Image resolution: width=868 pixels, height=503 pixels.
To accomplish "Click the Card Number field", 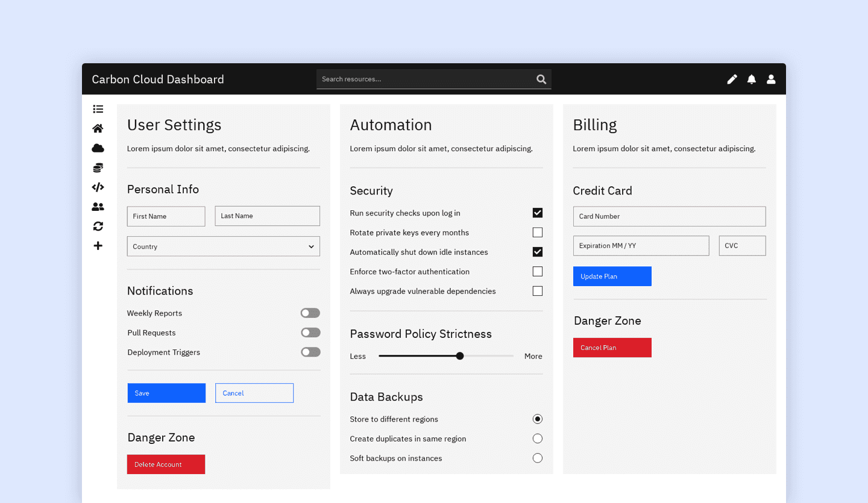I will [x=669, y=216].
